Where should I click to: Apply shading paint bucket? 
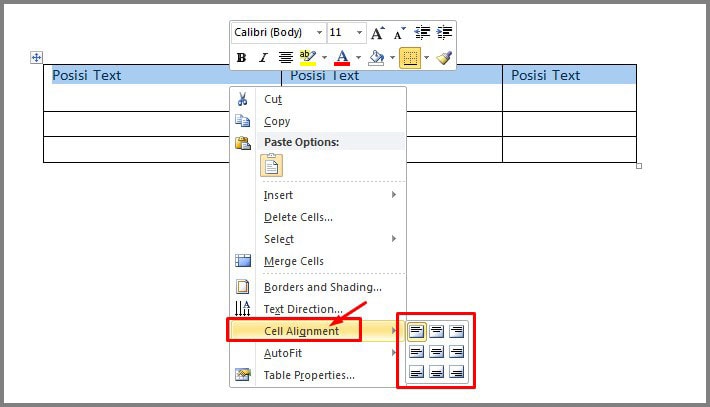[376, 58]
